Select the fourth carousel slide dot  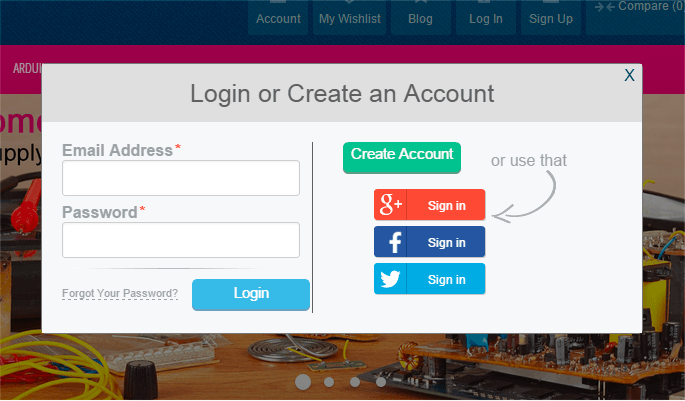381,382
